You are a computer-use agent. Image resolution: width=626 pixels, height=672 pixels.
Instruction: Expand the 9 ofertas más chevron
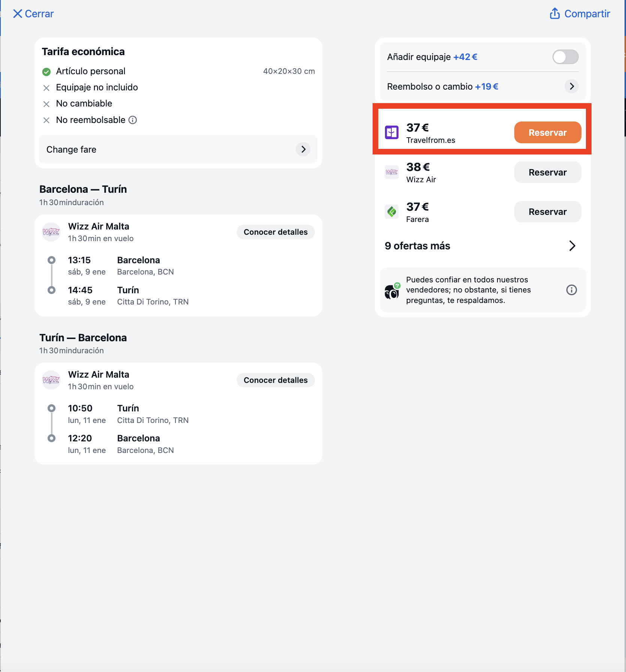point(572,246)
